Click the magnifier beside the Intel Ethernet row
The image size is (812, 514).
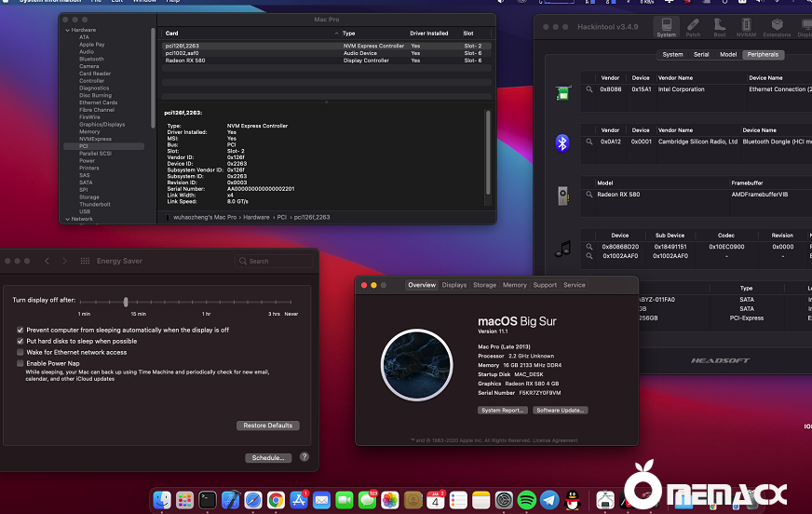589,89
